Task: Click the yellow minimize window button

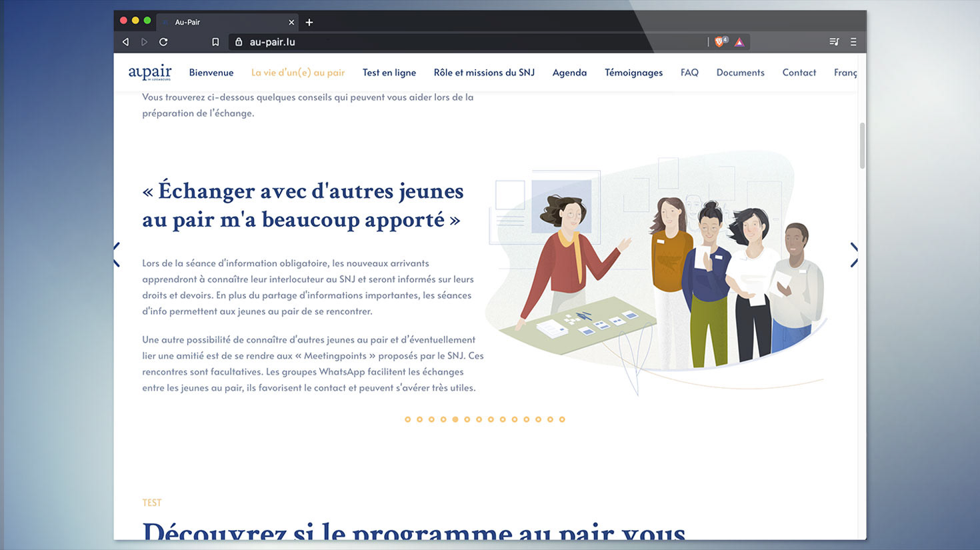Action: (135, 21)
